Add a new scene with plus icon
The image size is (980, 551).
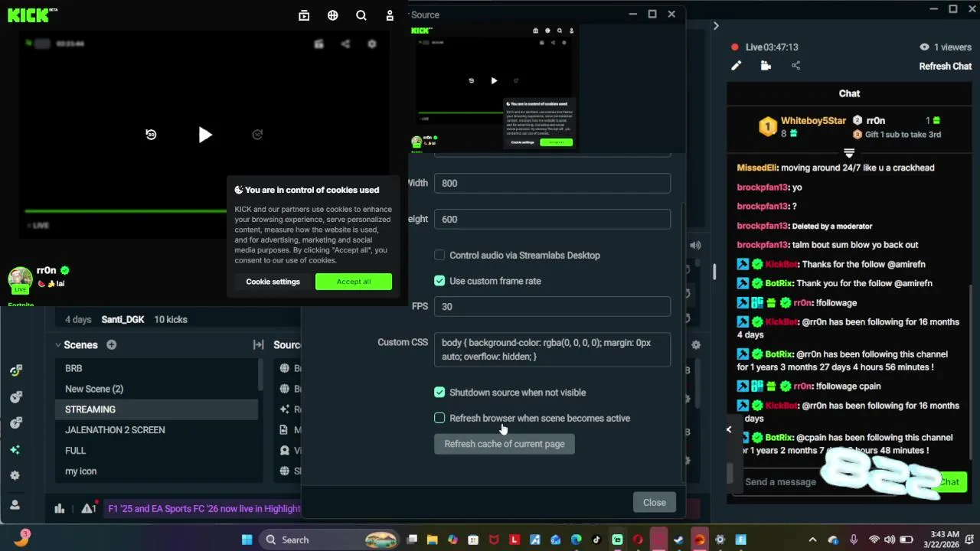111,345
